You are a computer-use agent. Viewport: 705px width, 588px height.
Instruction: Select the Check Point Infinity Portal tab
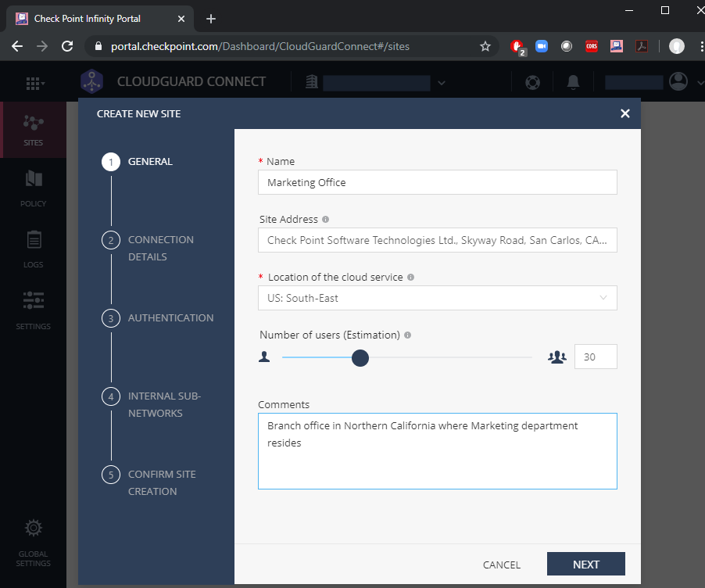(94, 18)
